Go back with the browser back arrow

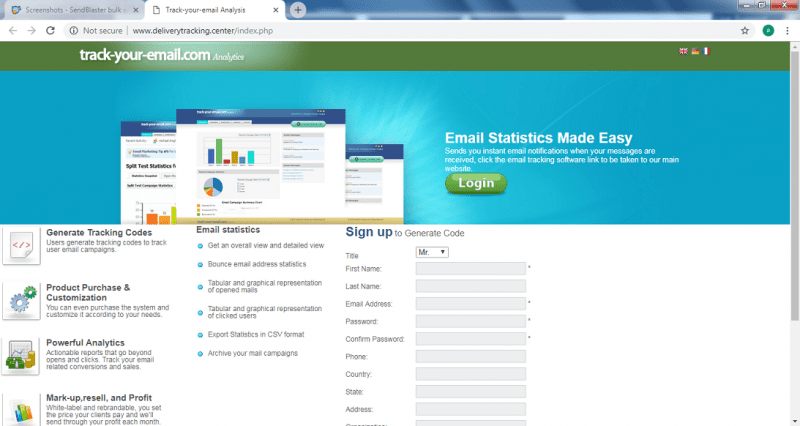click(x=13, y=31)
